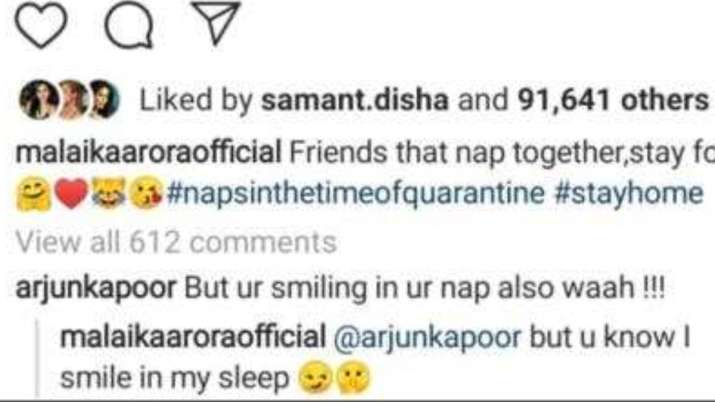Click the hugging face emoji in caption
The height and width of the screenshot is (402, 715).
coord(34,194)
